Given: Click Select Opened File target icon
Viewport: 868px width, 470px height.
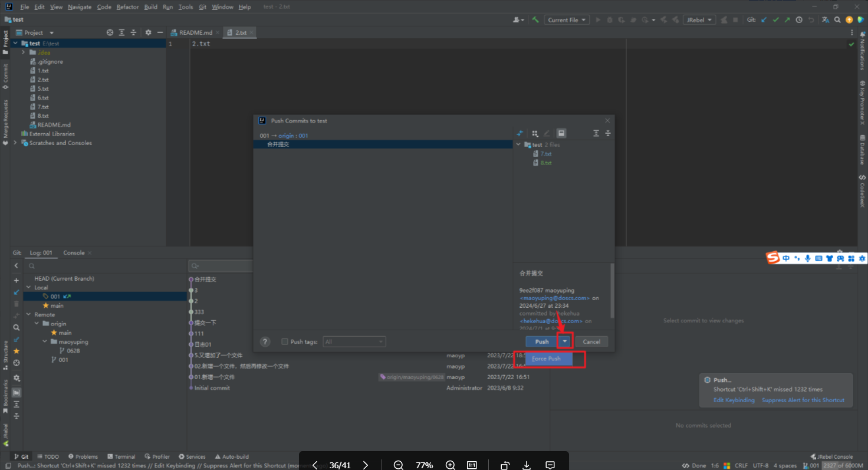Looking at the screenshot, I should click(x=110, y=32).
